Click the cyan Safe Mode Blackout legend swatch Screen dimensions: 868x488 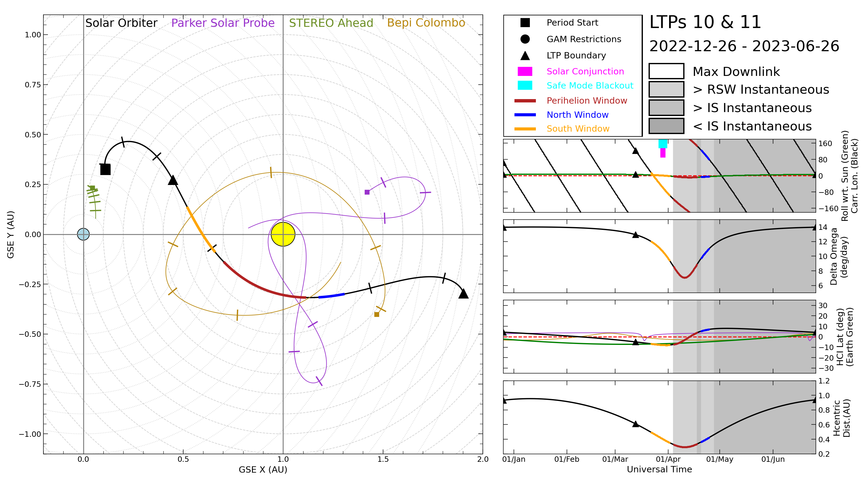click(525, 85)
